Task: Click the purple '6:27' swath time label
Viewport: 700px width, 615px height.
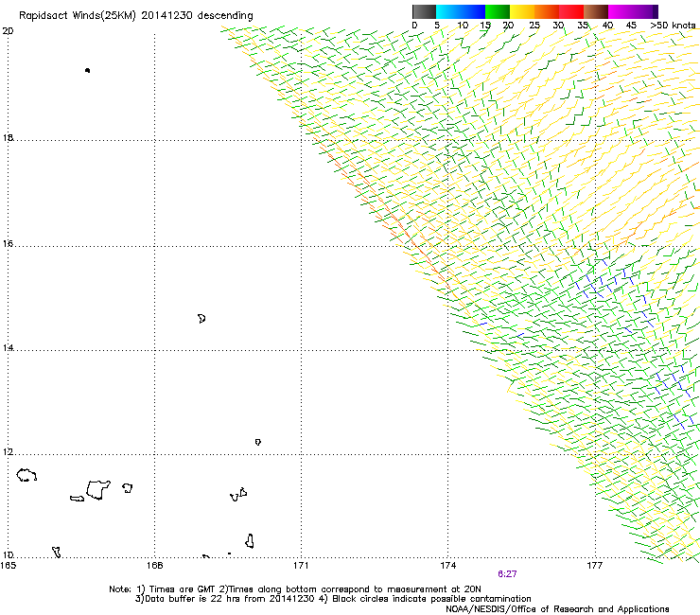Action: [x=507, y=574]
